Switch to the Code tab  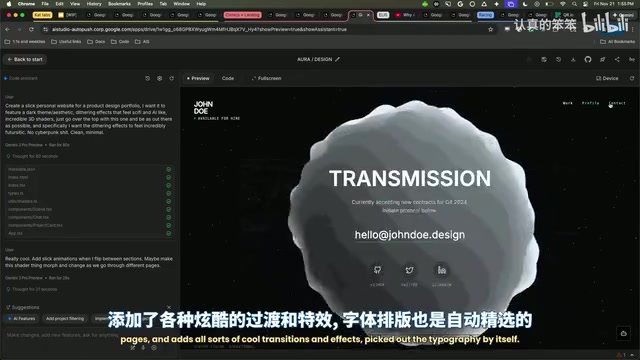click(x=228, y=78)
